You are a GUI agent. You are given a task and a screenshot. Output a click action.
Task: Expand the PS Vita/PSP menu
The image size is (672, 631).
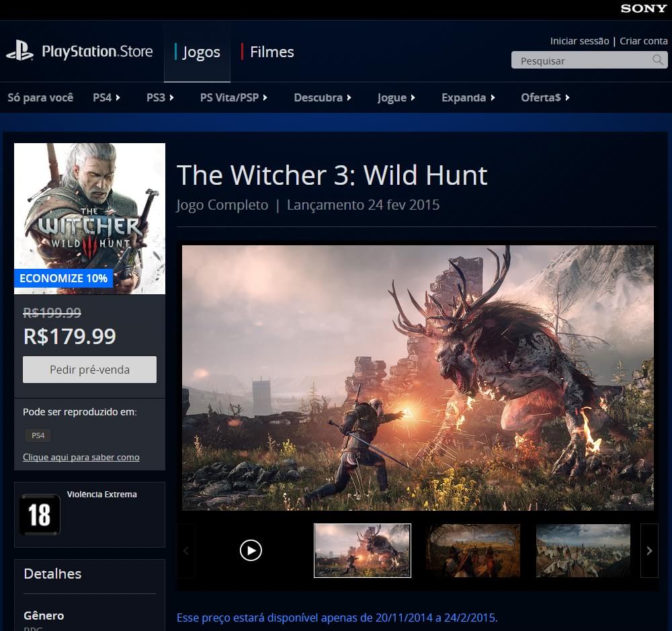(234, 97)
